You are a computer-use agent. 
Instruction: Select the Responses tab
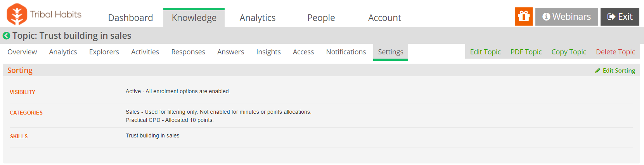tap(188, 52)
